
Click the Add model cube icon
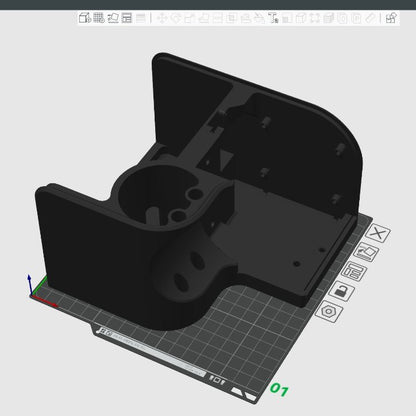pos(84,18)
